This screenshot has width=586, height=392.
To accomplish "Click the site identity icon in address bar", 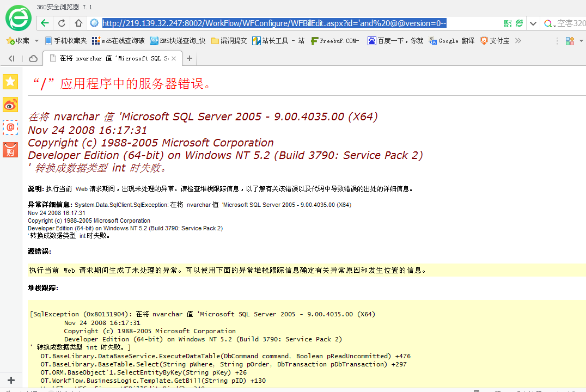I will tap(94, 23).
